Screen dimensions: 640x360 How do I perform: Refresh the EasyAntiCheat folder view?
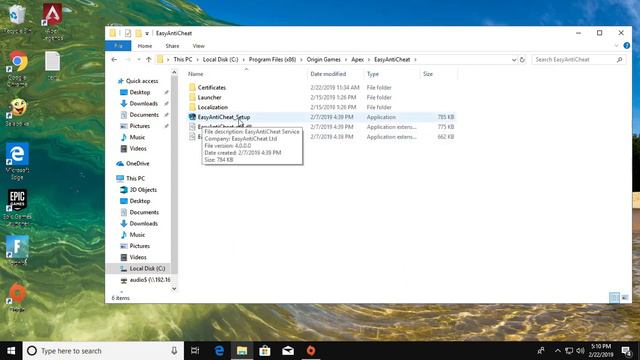522,60
